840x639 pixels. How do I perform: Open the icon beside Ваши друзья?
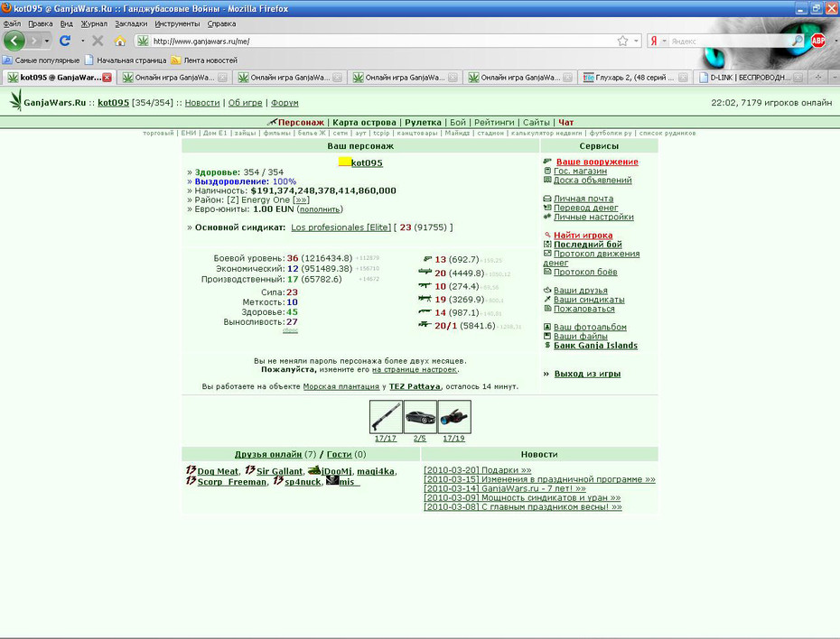coord(547,290)
